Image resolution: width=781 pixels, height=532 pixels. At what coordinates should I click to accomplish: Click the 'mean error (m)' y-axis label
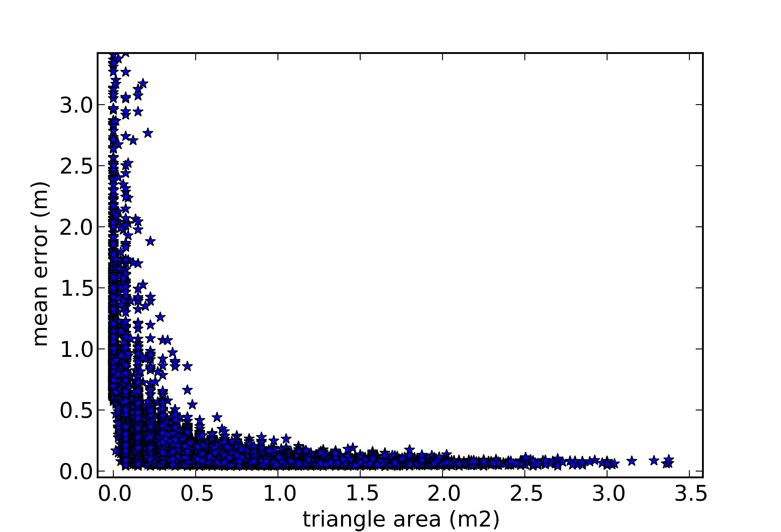(x=41, y=264)
